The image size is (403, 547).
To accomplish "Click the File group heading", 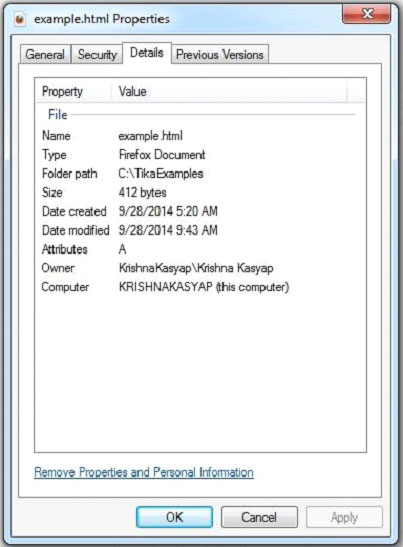I will pyautogui.click(x=58, y=114).
